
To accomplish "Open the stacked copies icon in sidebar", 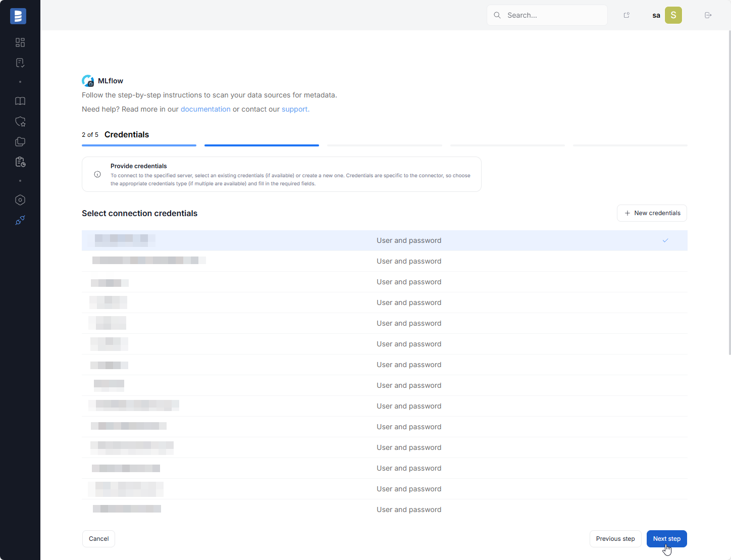I will [x=20, y=142].
